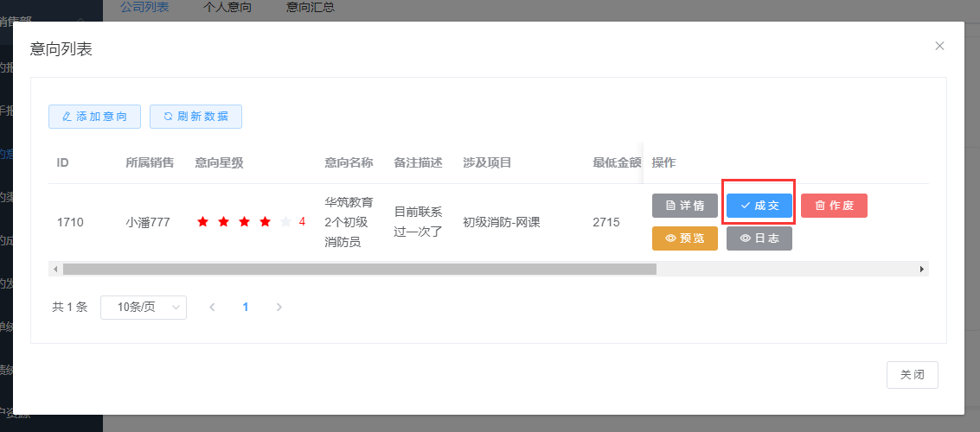
Task: Click the fifth gray star rating
Action: [x=286, y=222]
